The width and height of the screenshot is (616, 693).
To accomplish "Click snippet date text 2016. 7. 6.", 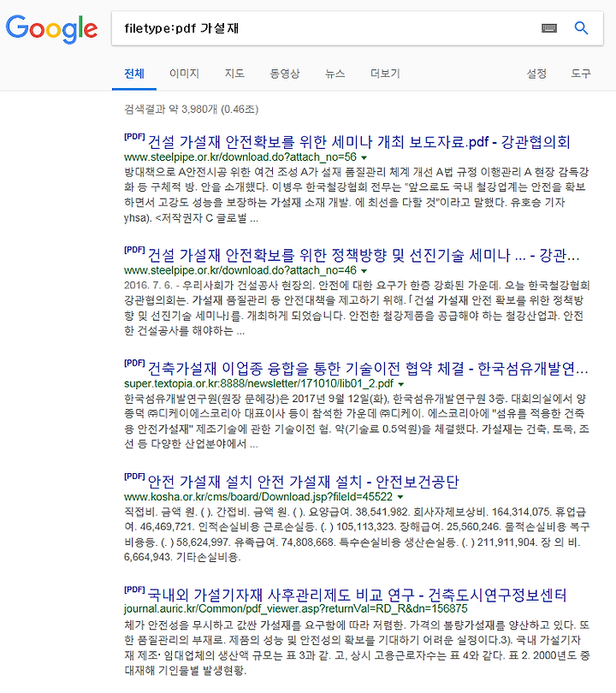I will pyautogui.click(x=148, y=286).
